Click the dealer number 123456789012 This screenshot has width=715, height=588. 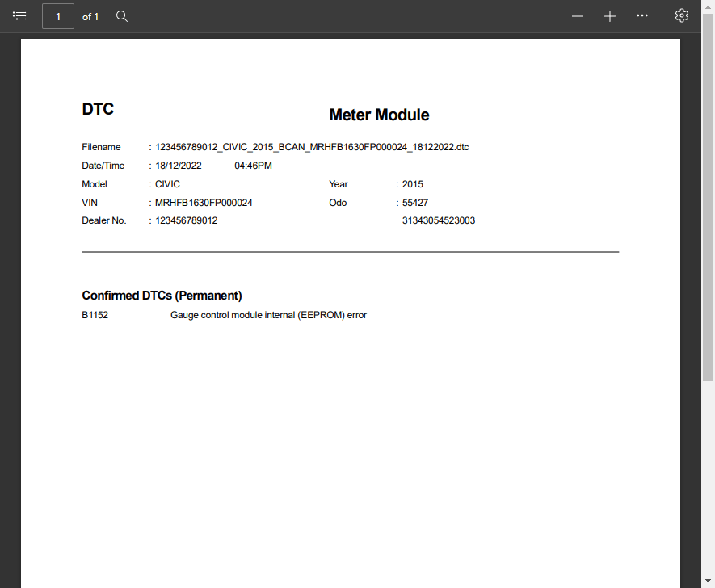click(187, 220)
